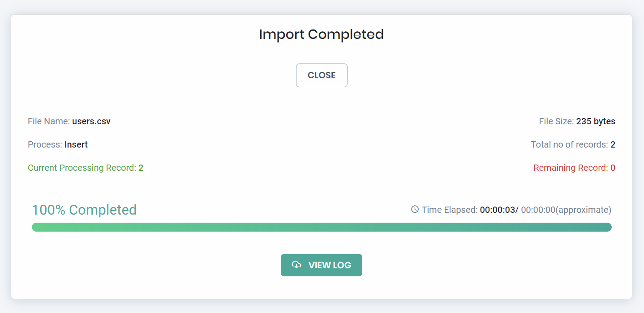
Task: Click the Current Processing Record value 2
Action: click(x=141, y=168)
